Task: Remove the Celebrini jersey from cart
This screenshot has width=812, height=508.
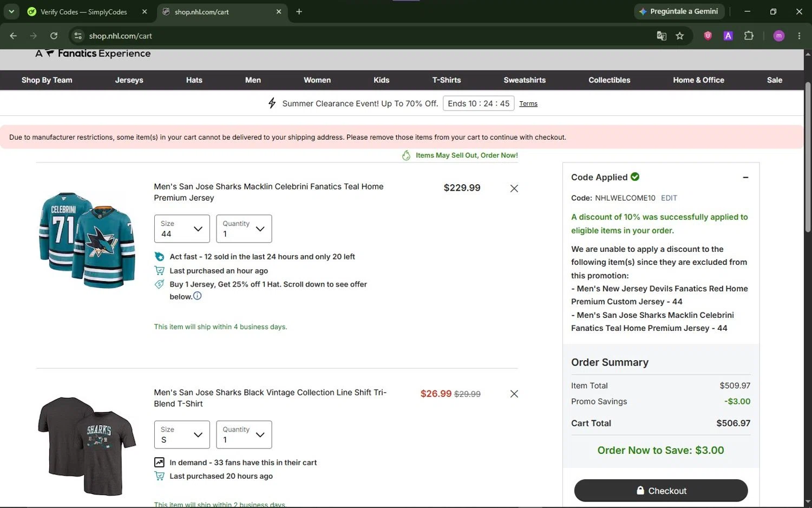Action: point(514,188)
